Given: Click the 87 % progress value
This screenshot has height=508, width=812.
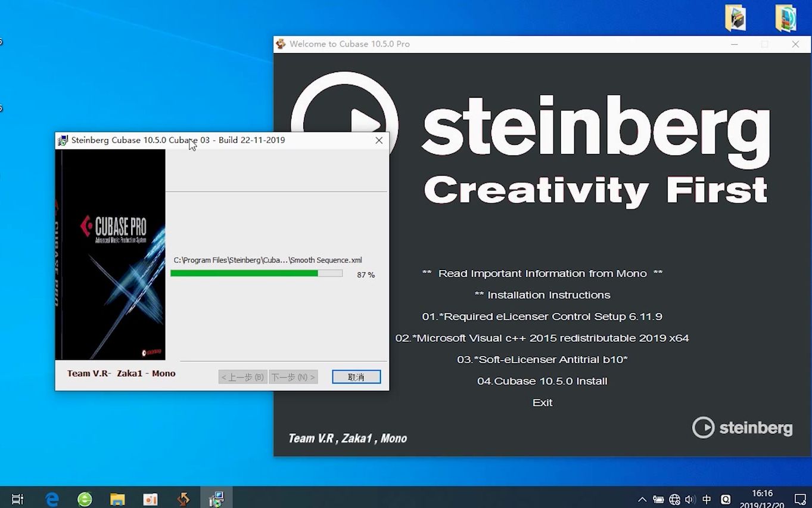Looking at the screenshot, I should click(366, 275).
